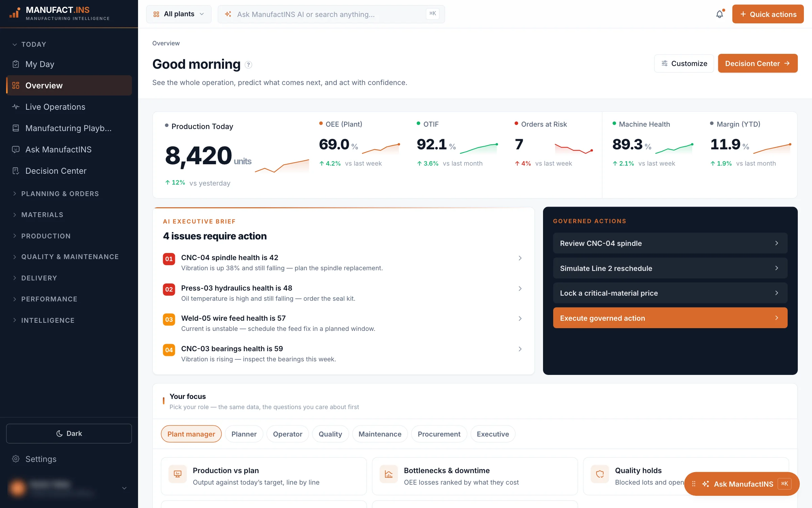Click the help icon beside Good morning
812x508 pixels.
[248, 64]
